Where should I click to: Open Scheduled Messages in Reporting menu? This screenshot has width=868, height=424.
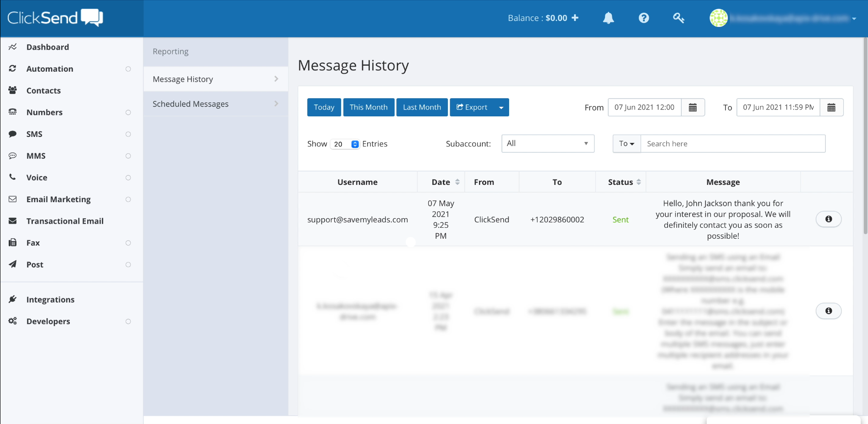tap(216, 104)
